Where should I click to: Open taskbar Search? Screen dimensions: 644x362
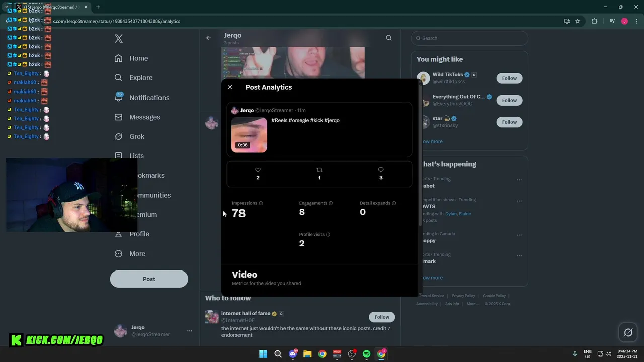coord(278,354)
